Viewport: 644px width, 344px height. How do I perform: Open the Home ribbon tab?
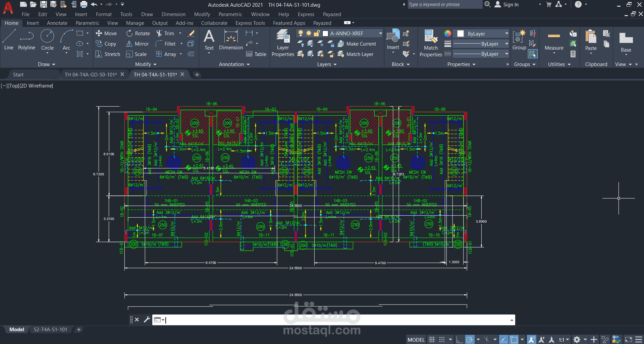pyautogui.click(x=11, y=23)
